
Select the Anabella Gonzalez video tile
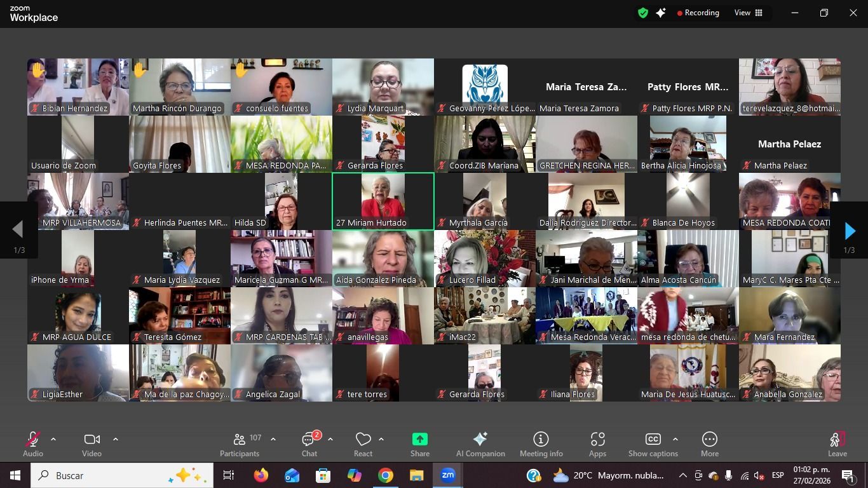[790, 373]
